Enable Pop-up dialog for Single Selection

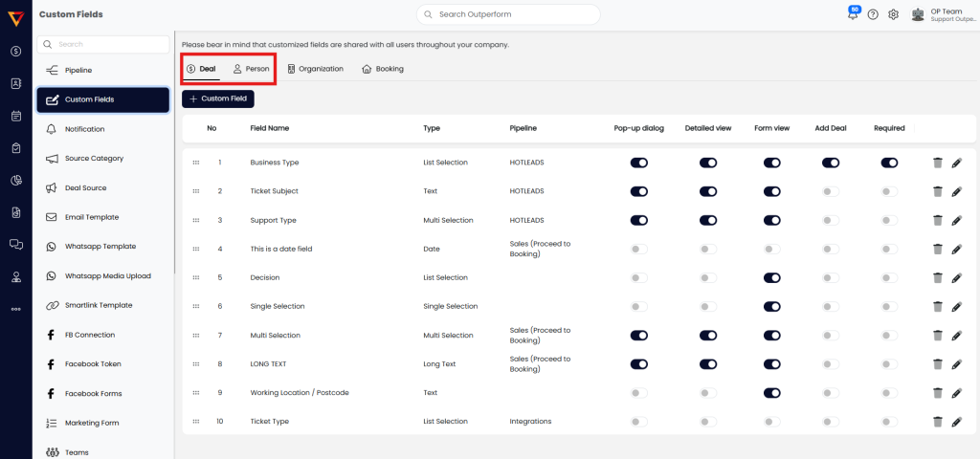click(638, 306)
